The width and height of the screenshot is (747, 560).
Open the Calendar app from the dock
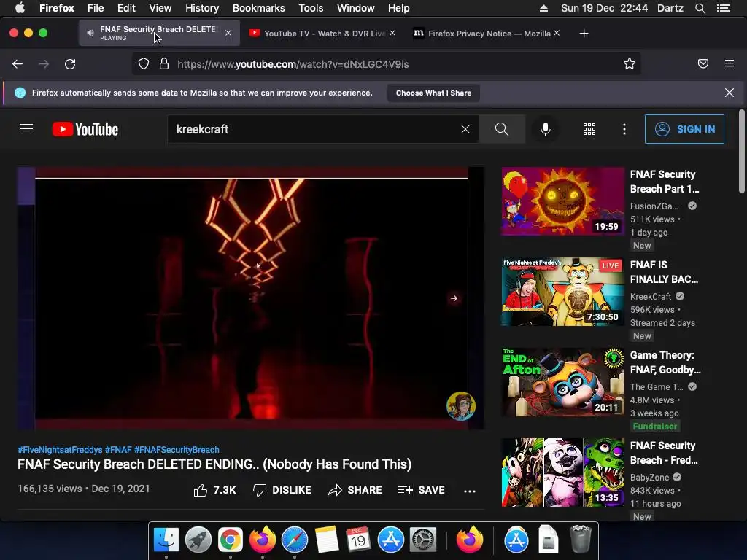click(358, 540)
